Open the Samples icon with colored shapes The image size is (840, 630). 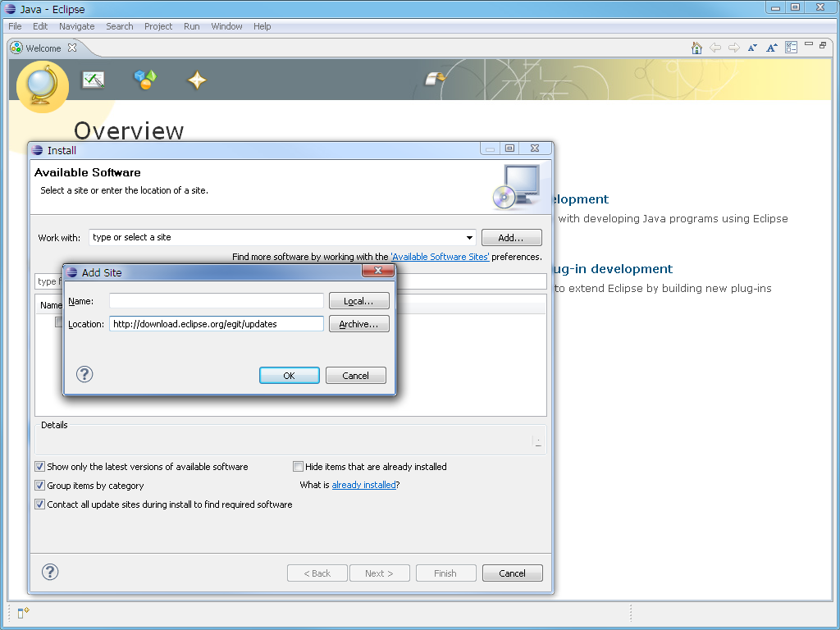(145, 80)
